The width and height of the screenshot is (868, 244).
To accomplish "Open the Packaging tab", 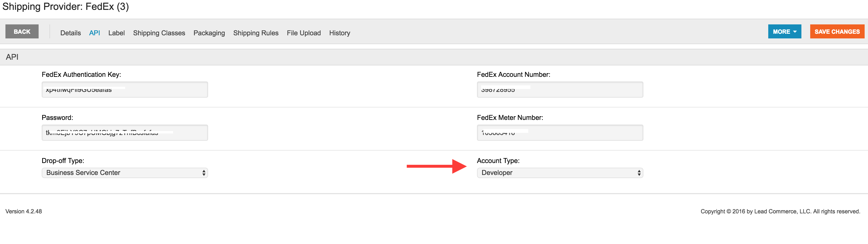I will click(x=209, y=33).
